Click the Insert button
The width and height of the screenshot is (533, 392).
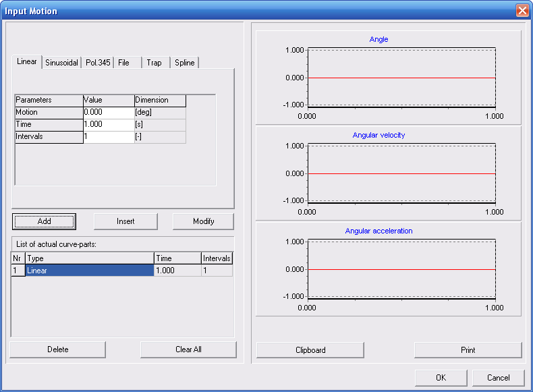pos(125,221)
